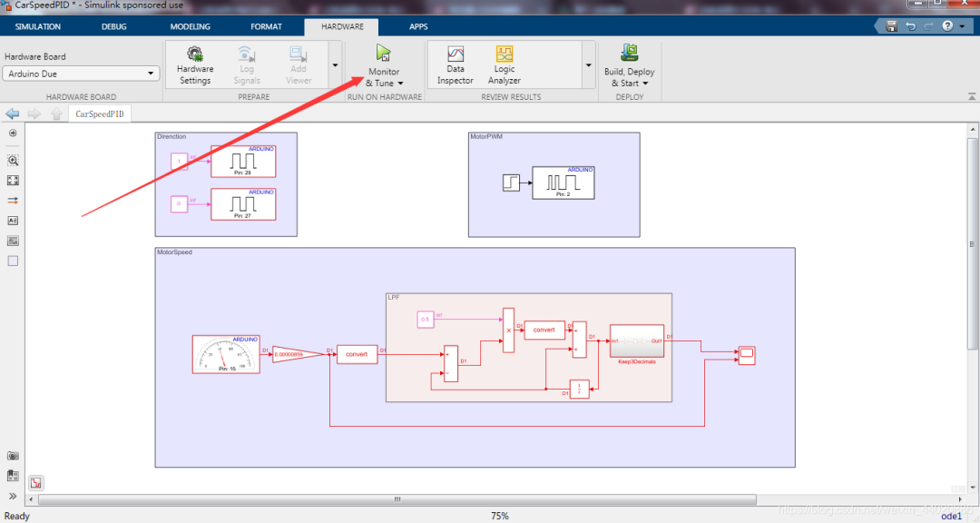This screenshot has height=523, width=980.
Task: Expand the Prepare gallery arrow
Action: pos(335,65)
